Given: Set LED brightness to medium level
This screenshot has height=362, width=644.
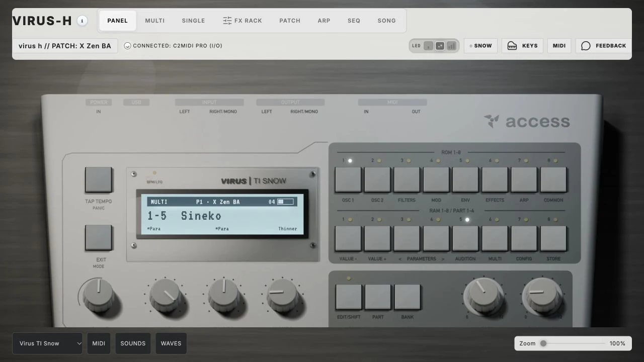Looking at the screenshot, I should coord(440,46).
